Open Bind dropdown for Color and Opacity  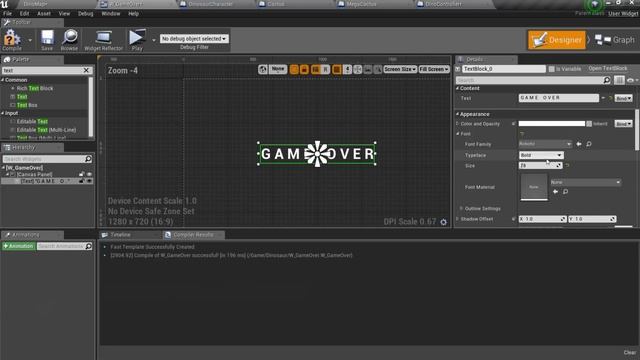pyautogui.click(x=623, y=124)
